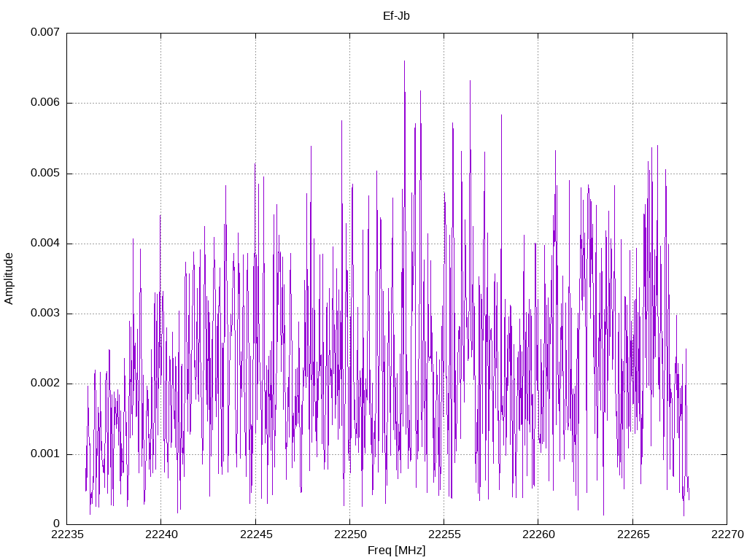Click the 0.006 y-axis tick label
747x560 pixels.
coord(45,102)
